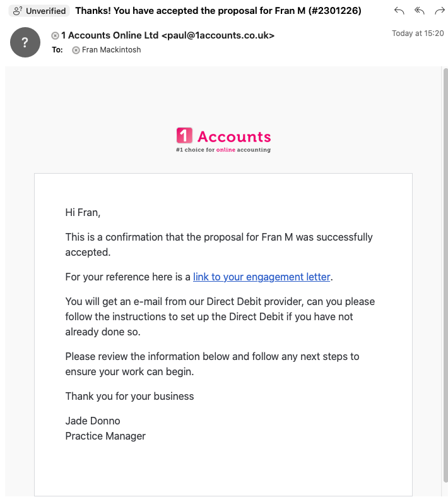Image resolution: width=448 pixels, height=504 pixels.
Task: Click the To: field label
Action: pos(57,50)
